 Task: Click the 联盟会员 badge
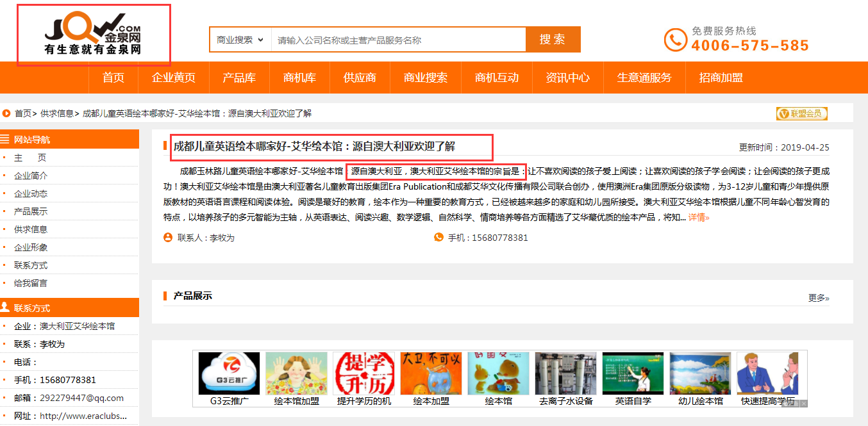[801, 113]
